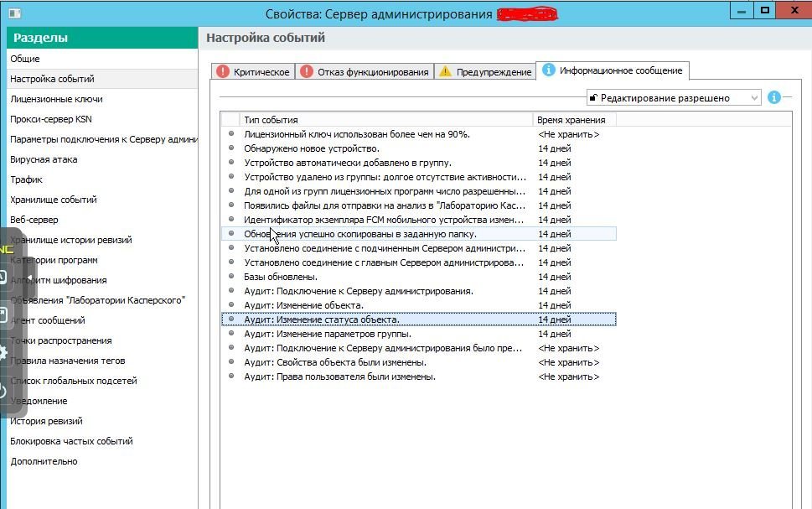Viewport: 812px width, 509px height.
Task: Switch to the "Критическое" tab
Action: (252, 72)
